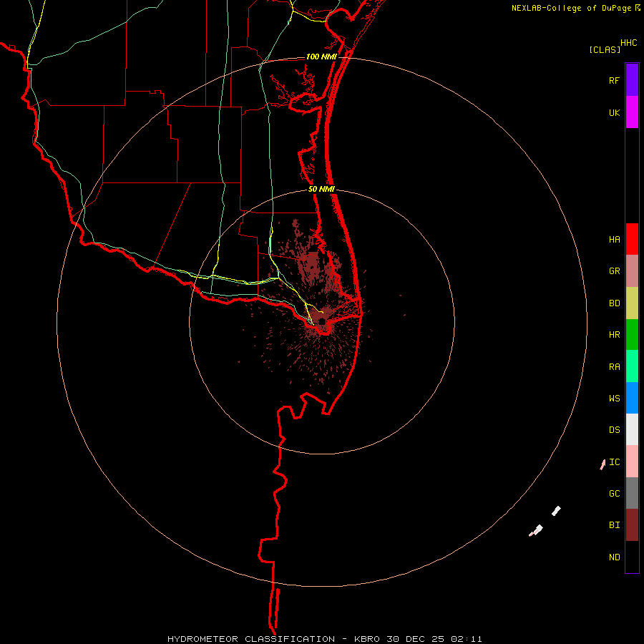This screenshot has width=644, height=644.
Task: Click the [CLAS] units label
Action: [x=605, y=49]
